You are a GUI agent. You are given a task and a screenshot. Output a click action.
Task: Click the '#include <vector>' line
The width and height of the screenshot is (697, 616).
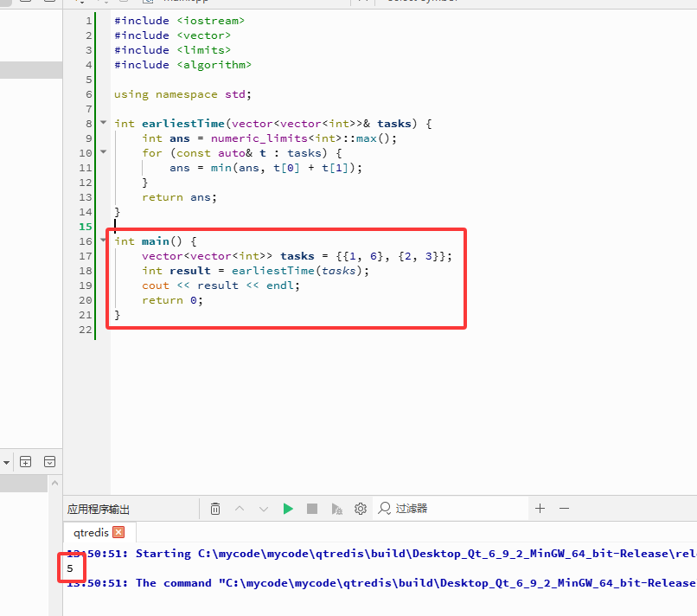[x=172, y=35]
